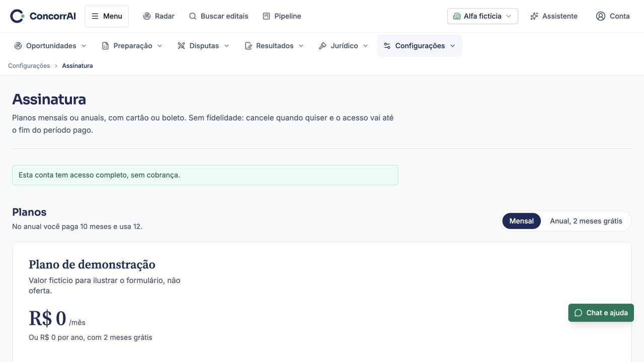
Task: Expand the Resultados menu chevron
Action: click(x=301, y=46)
